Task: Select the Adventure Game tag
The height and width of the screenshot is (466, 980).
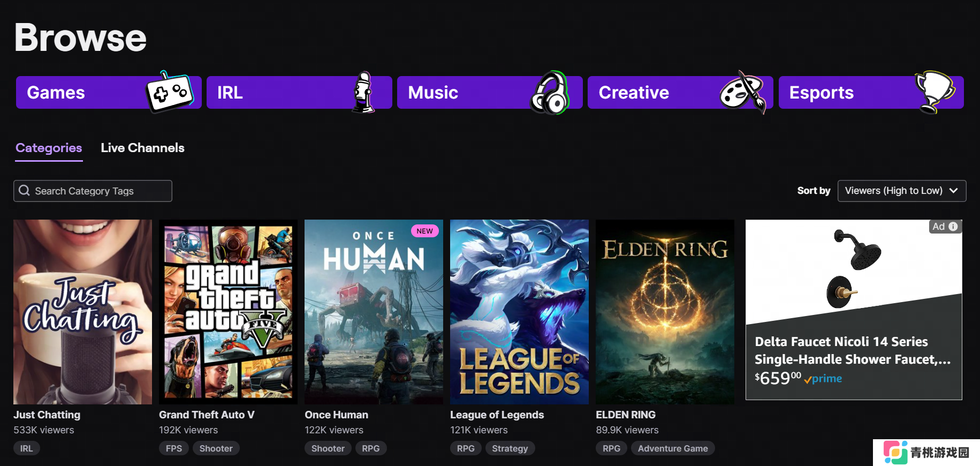Action: pos(673,448)
